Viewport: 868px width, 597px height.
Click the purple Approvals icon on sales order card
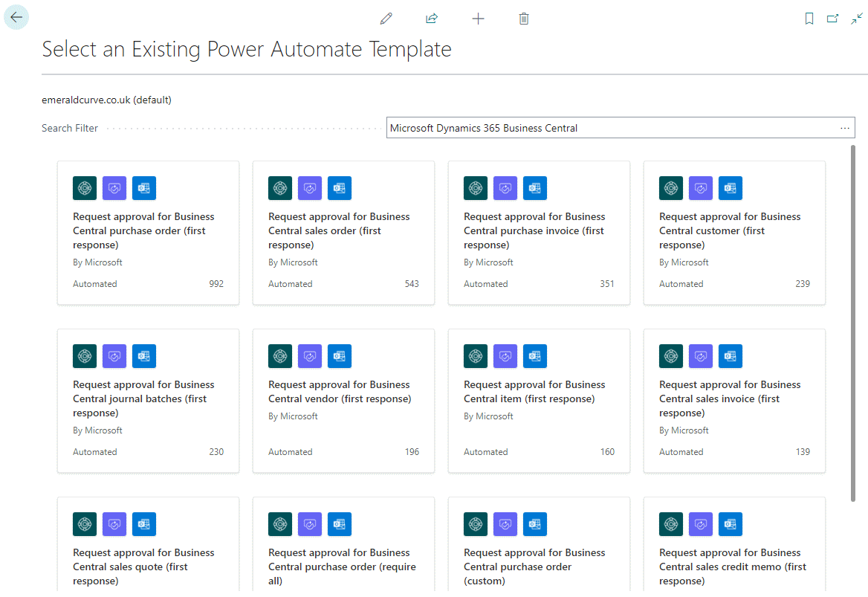point(309,188)
